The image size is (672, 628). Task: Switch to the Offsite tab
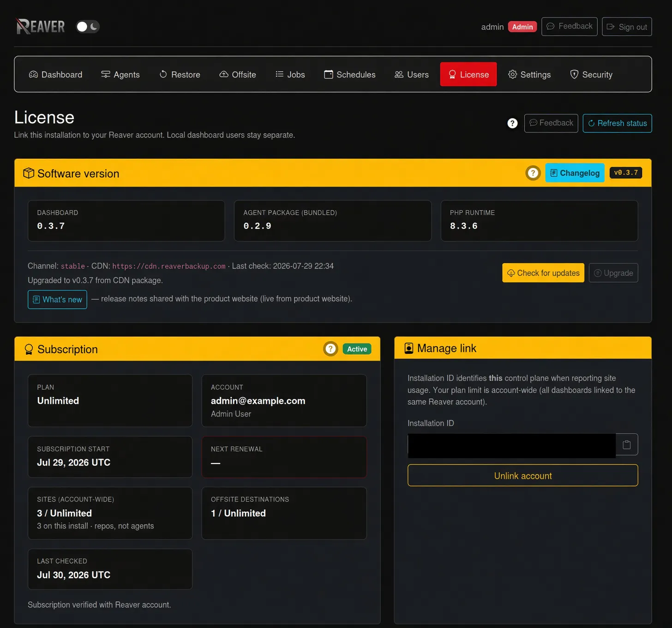point(237,74)
